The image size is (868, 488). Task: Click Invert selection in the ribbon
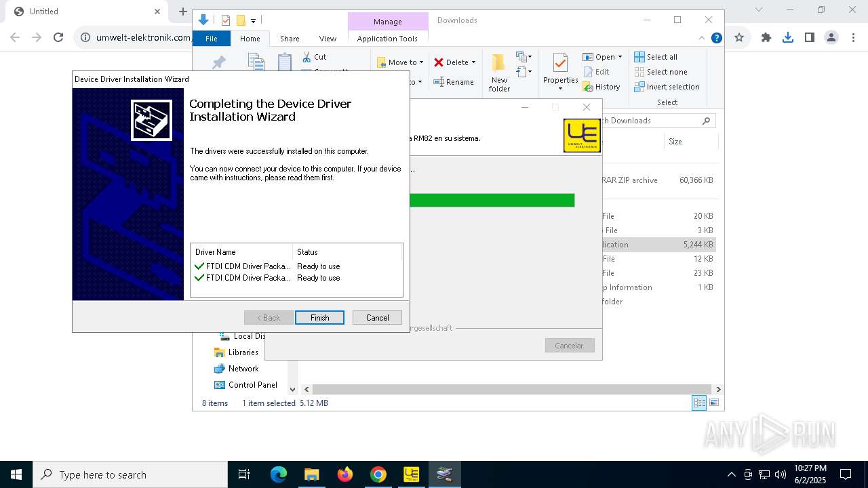point(667,87)
